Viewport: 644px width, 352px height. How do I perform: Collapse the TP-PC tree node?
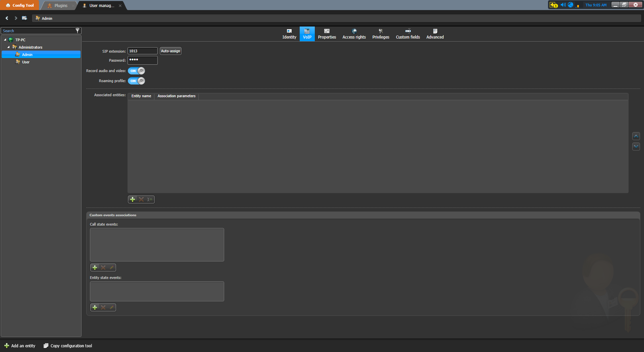pos(5,40)
